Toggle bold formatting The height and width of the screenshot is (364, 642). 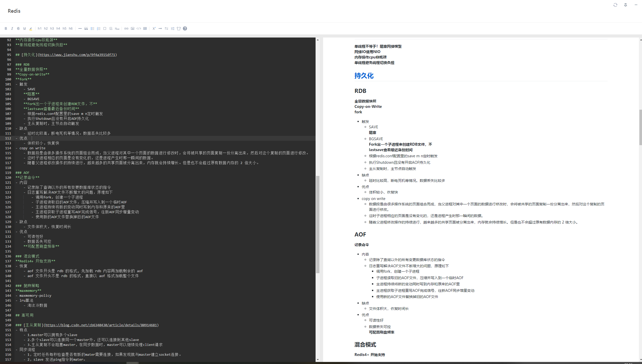(x=6, y=28)
